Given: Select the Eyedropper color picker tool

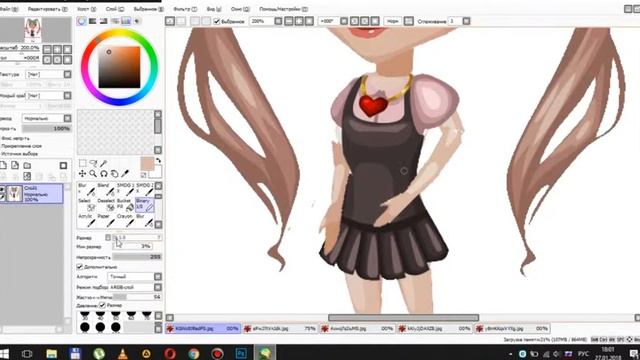Looking at the screenshot, I should click(125, 174).
